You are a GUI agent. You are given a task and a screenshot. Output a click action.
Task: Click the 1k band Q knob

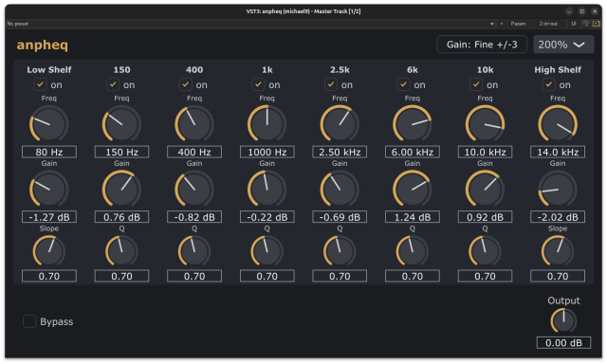coord(267,251)
